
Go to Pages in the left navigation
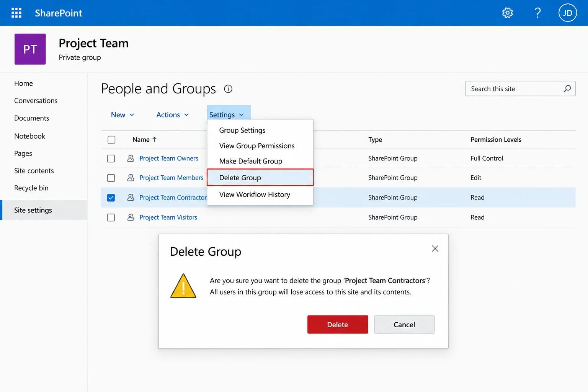[x=23, y=154]
